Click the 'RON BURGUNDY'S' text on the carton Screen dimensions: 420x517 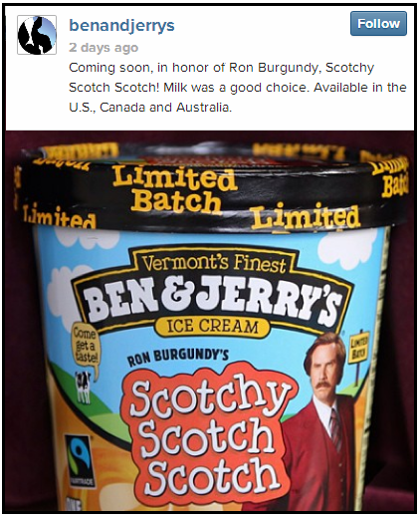pos(178,357)
